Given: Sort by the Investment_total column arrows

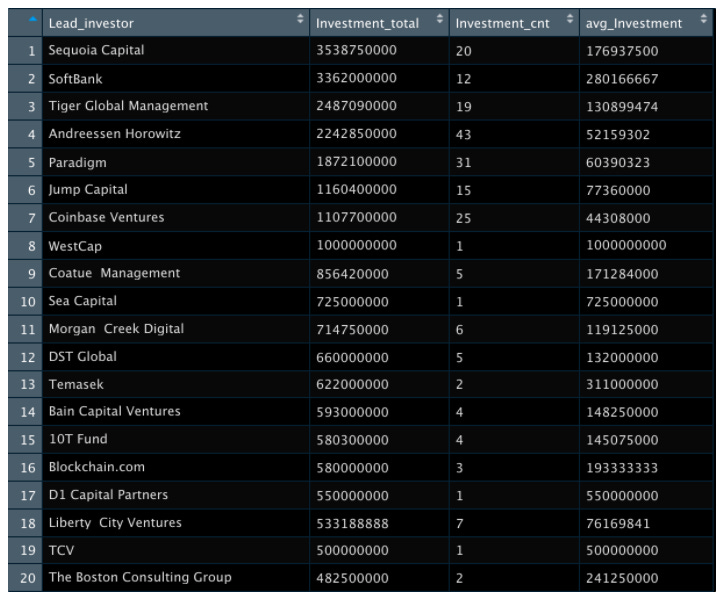Looking at the screenshot, I should [x=439, y=19].
